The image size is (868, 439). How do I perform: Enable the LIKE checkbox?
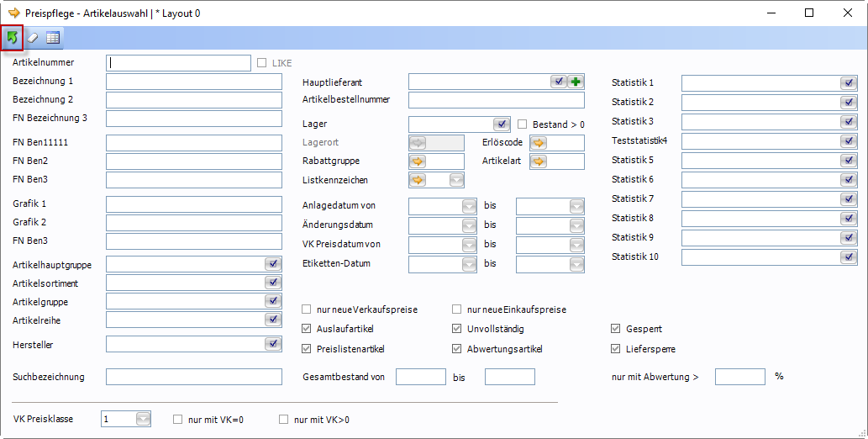(262, 62)
